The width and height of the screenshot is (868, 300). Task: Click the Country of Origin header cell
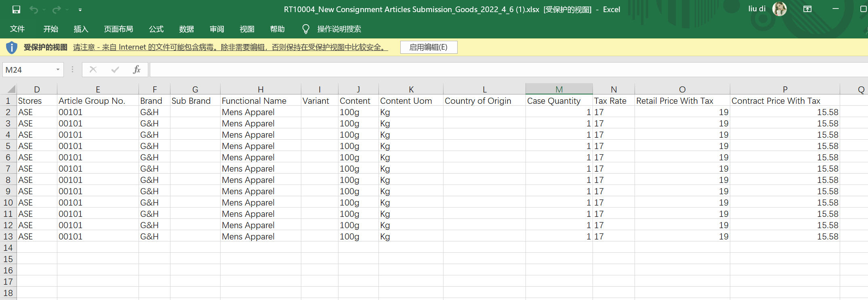[x=484, y=101]
